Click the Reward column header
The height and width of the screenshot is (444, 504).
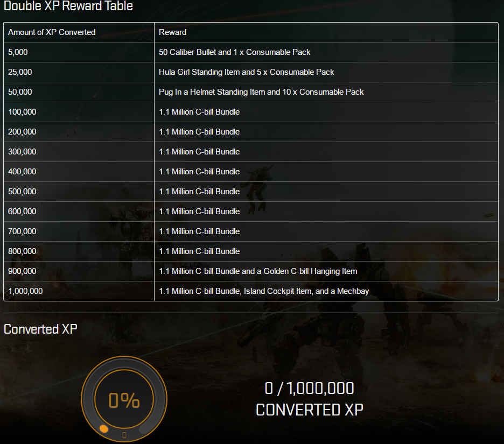[173, 32]
